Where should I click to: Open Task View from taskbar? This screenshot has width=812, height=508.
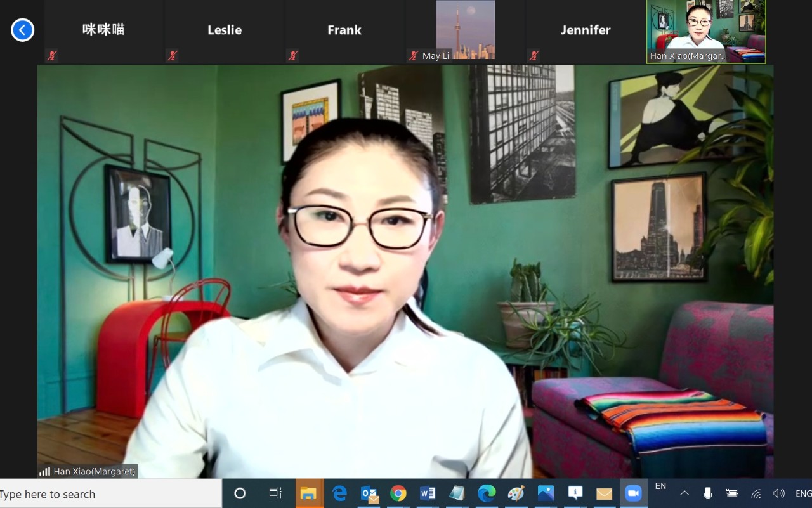click(x=275, y=493)
